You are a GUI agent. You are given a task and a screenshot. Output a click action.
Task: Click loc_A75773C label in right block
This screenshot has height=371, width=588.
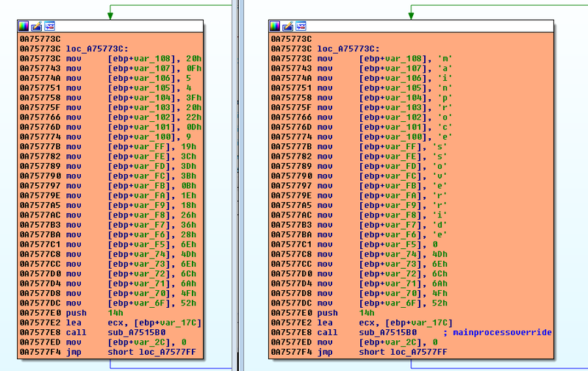tap(348, 49)
